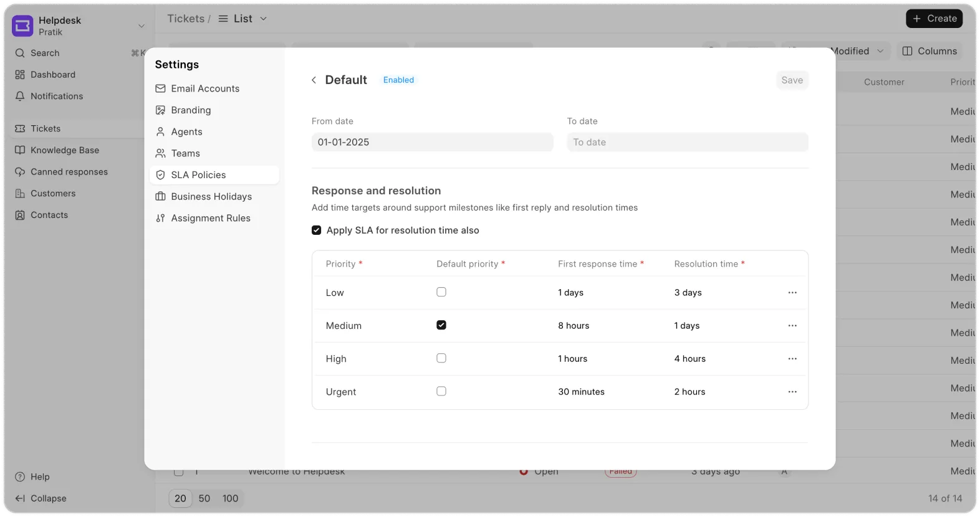Click the Create button

point(934,19)
